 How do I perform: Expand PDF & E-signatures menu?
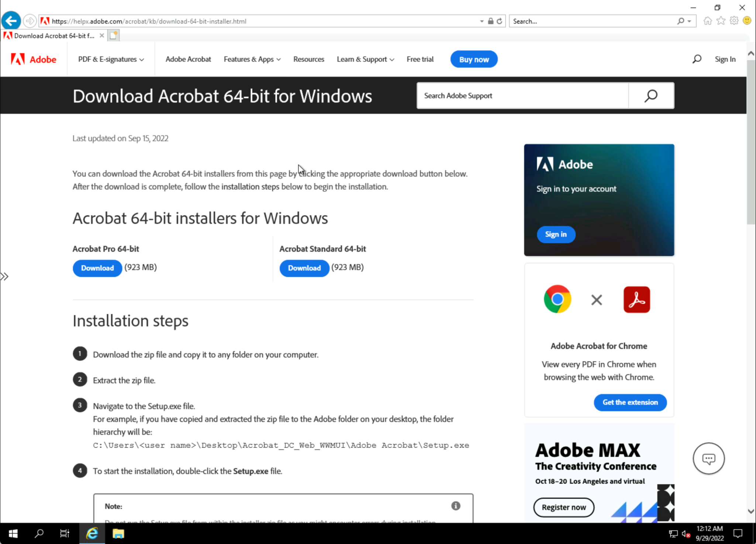pyautogui.click(x=111, y=59)
